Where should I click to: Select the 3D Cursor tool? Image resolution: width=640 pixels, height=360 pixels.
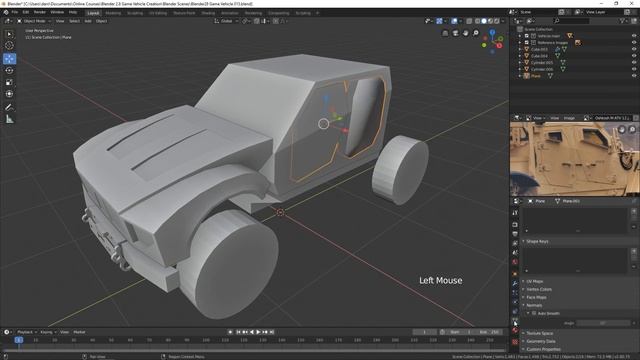(9, 46)
